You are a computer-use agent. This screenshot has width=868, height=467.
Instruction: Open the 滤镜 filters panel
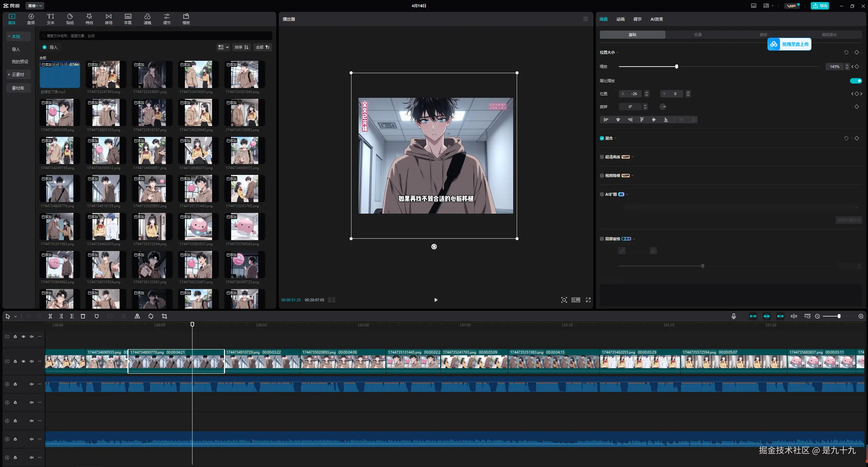click(x=147, y=19)
